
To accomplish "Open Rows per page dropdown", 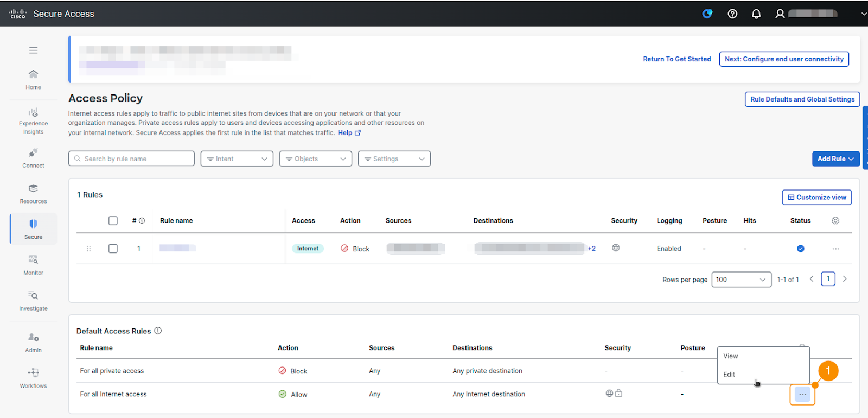I will (741, 280).
